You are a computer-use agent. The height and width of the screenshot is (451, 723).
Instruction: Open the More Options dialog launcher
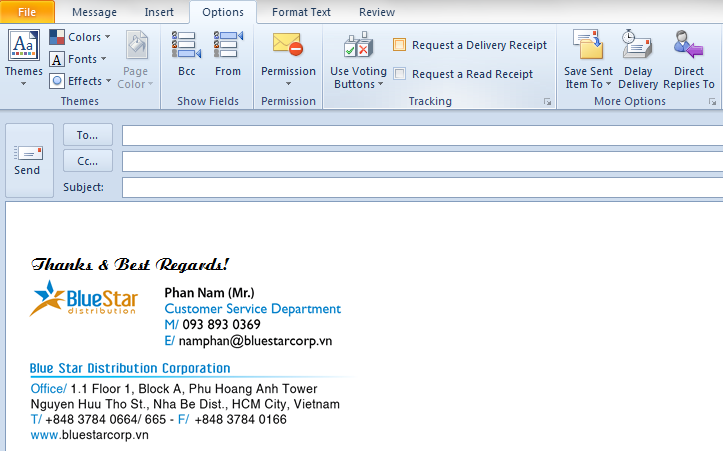[x=712, y=101]
